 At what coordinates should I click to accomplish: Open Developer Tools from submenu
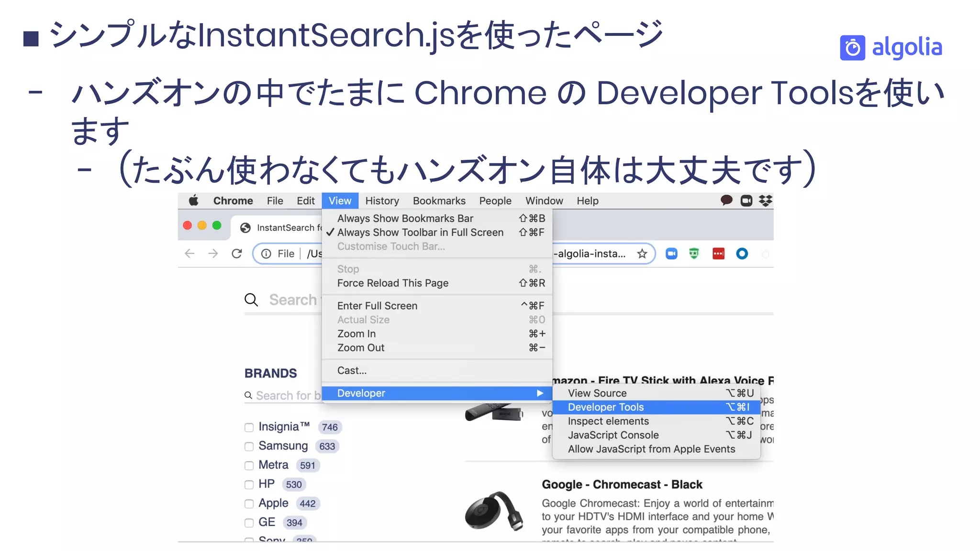[656, 407]
